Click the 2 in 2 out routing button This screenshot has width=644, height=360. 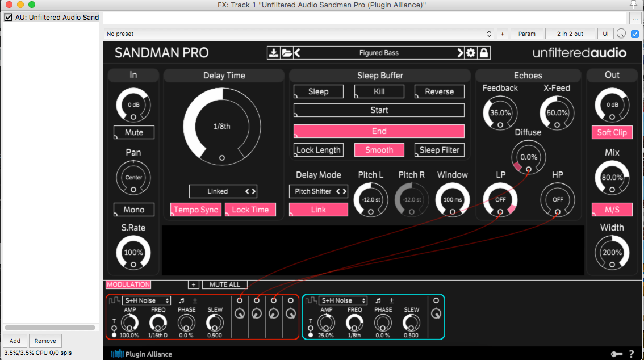pos(570,34)
